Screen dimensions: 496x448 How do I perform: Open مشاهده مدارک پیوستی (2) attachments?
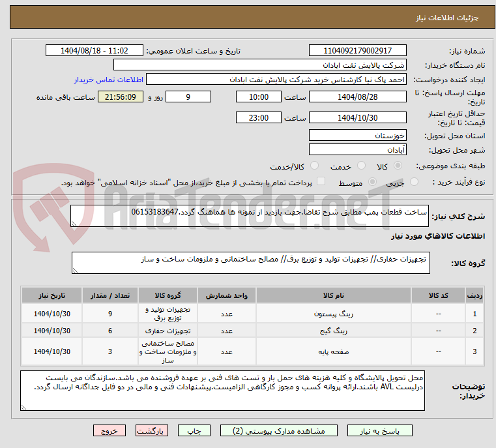tap(279, 430)
